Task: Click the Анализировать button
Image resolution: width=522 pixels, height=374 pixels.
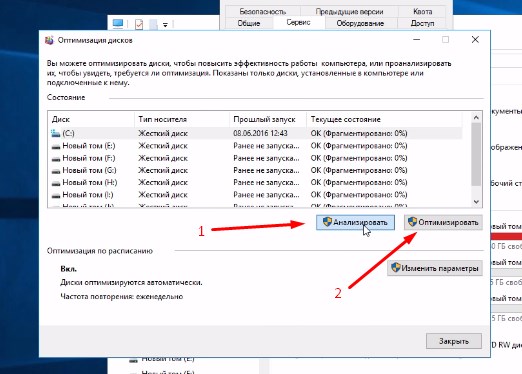Action: pos(355,222)
